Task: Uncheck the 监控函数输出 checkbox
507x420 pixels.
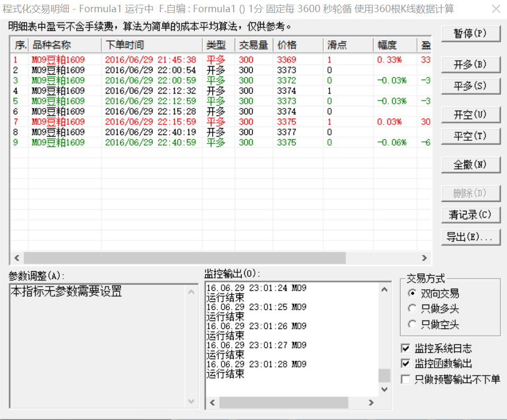Action: [405, 363]
